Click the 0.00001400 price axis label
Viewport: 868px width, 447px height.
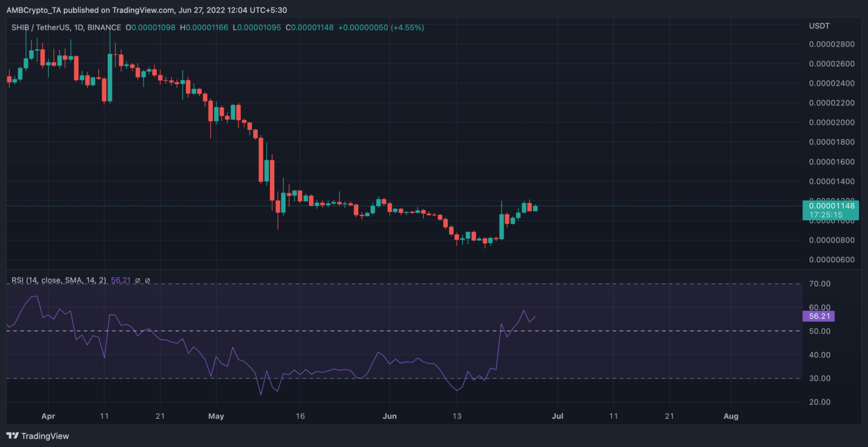[831, 181]
